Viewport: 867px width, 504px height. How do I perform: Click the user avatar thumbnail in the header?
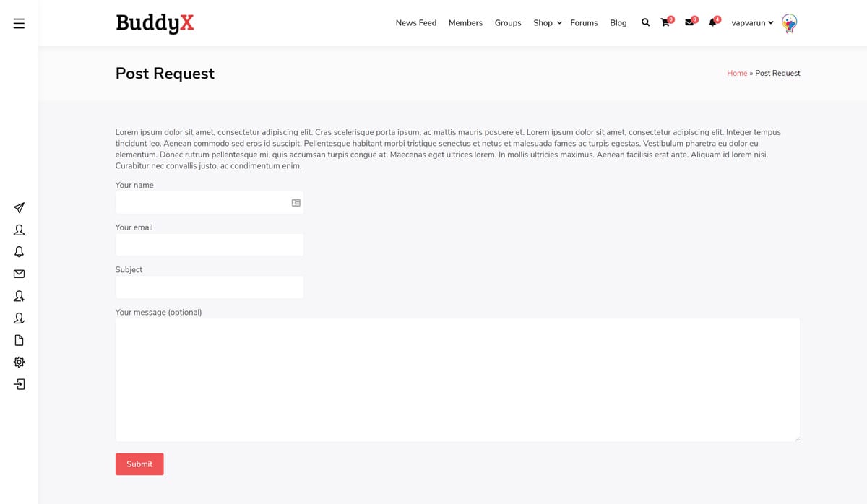coord(789,23)
